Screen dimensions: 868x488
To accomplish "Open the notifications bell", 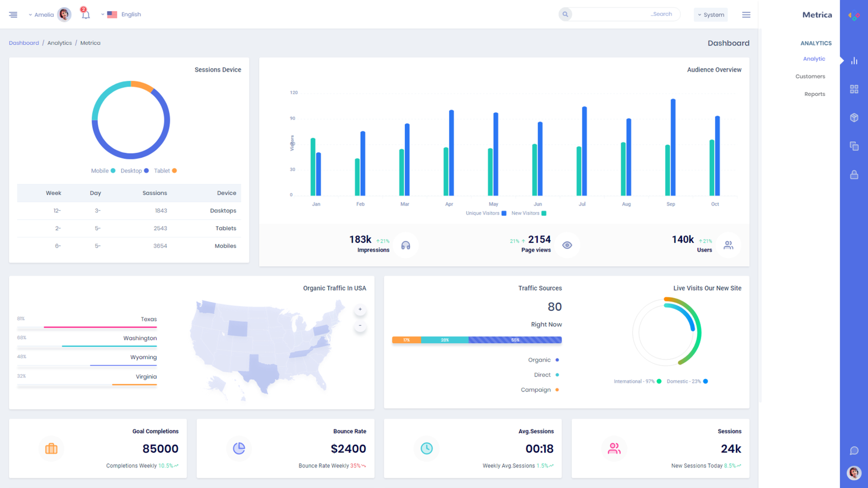I will pyautogui.click(x=85, y=14).
